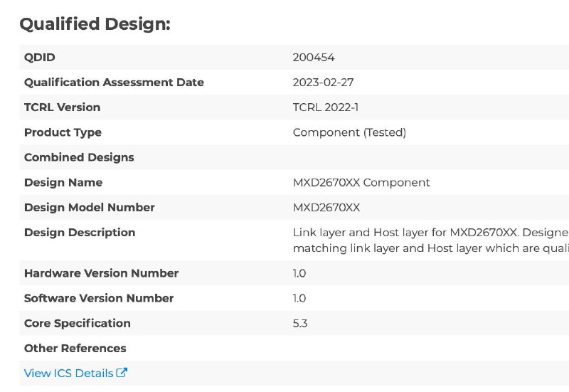Viewport: 569px width, 392px height.
Task: Select the assessment date 2023-02-27
Action: [323, 83]
